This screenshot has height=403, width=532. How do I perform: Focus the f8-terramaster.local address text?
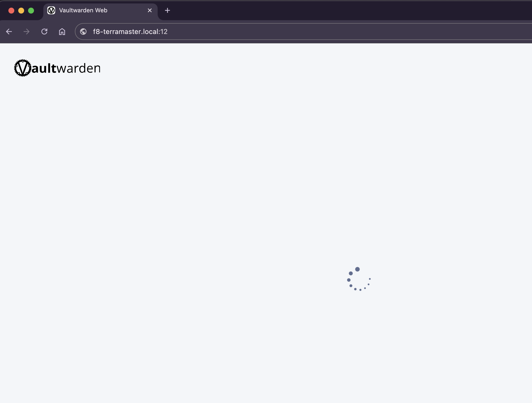click(130, 32)
